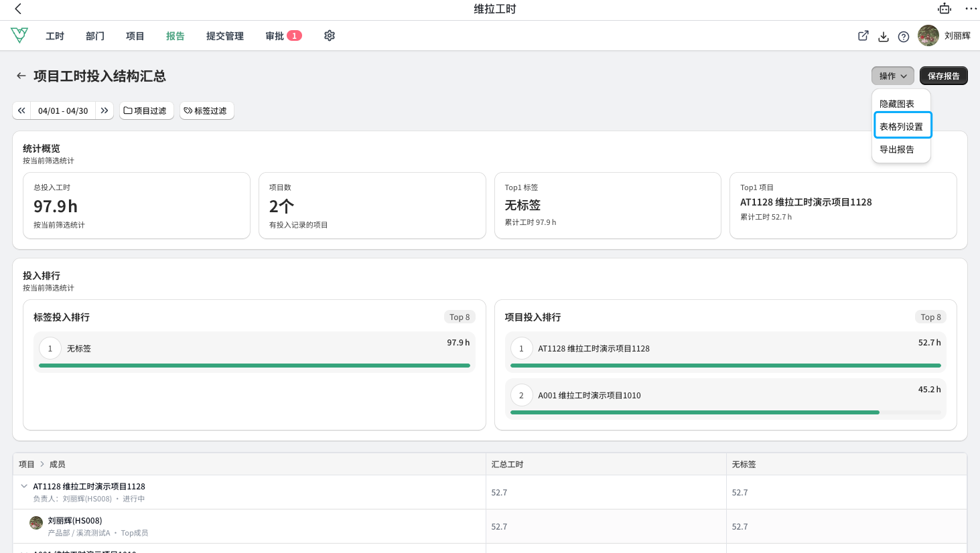Screen dimensions: 980x553
Task: Click the AT1128 project ranking progress bar
Action: (x=725, y=366)
